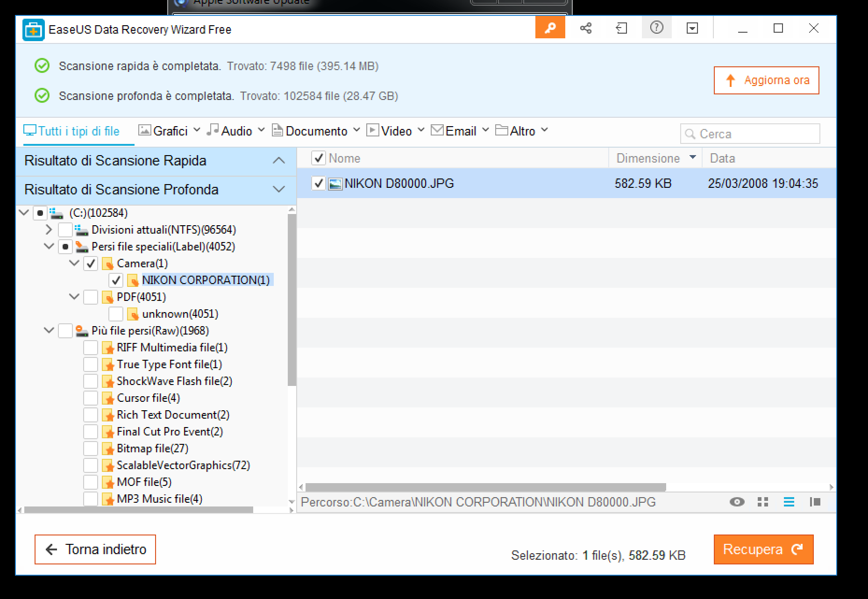Open the help question mark icon
The image size is (868, 599).
click(656, 28)
